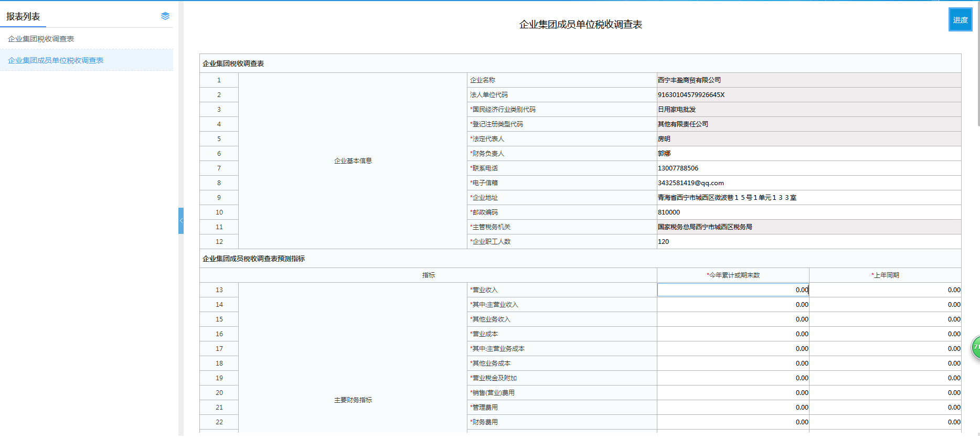Image resolution: width=980 pixels, height=439 pixels.
Task: Click the 营业成本 current-year amount field
Action: [x=733, y=334]
